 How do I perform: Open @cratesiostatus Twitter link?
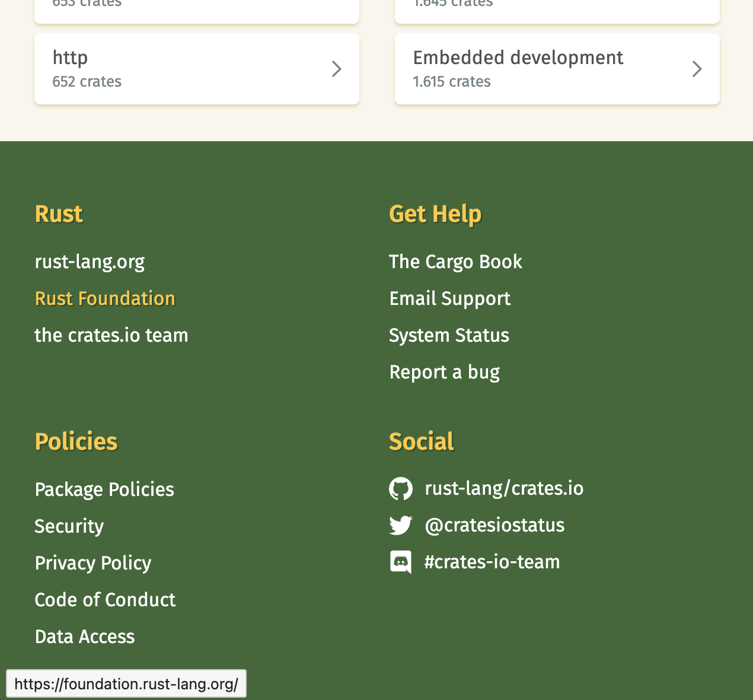tap(494, 525)
